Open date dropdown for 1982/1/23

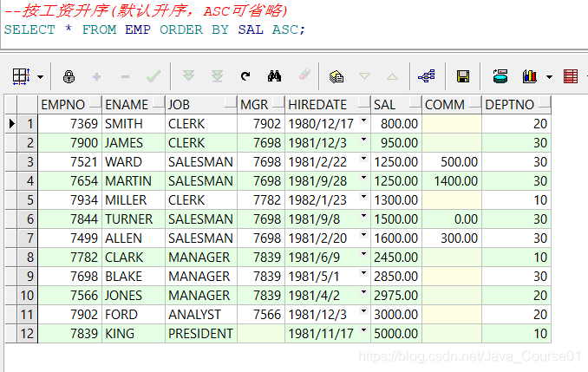coord(363,197)
